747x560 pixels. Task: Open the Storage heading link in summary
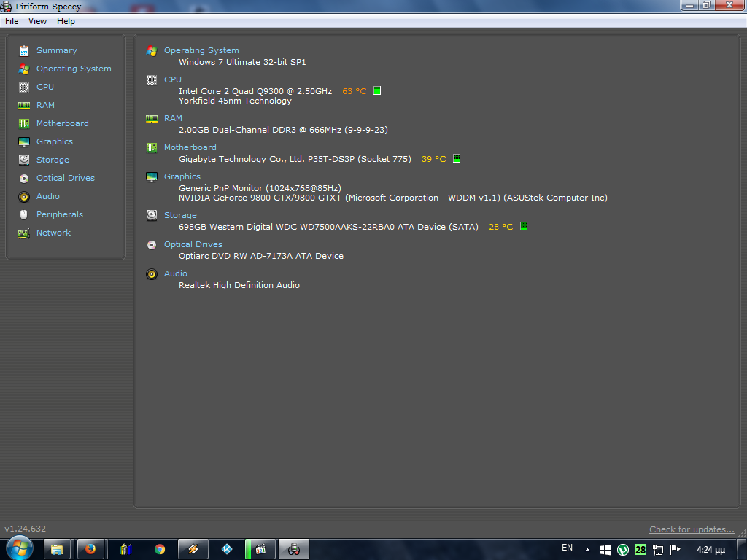coord(180,215)
